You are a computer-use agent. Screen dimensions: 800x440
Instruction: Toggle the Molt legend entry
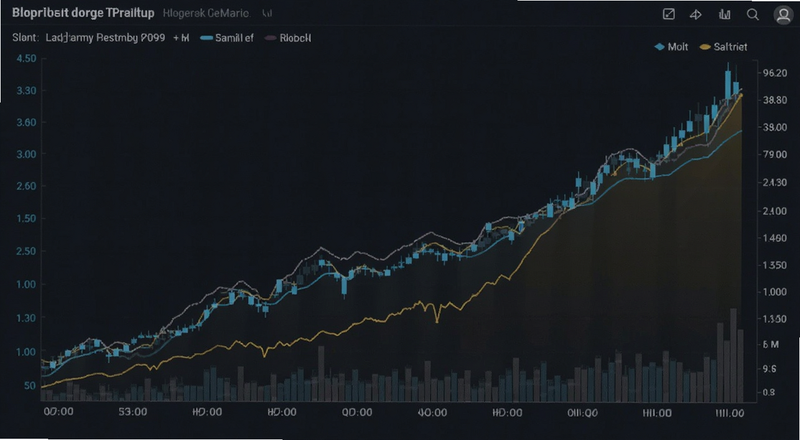(671, 47)
